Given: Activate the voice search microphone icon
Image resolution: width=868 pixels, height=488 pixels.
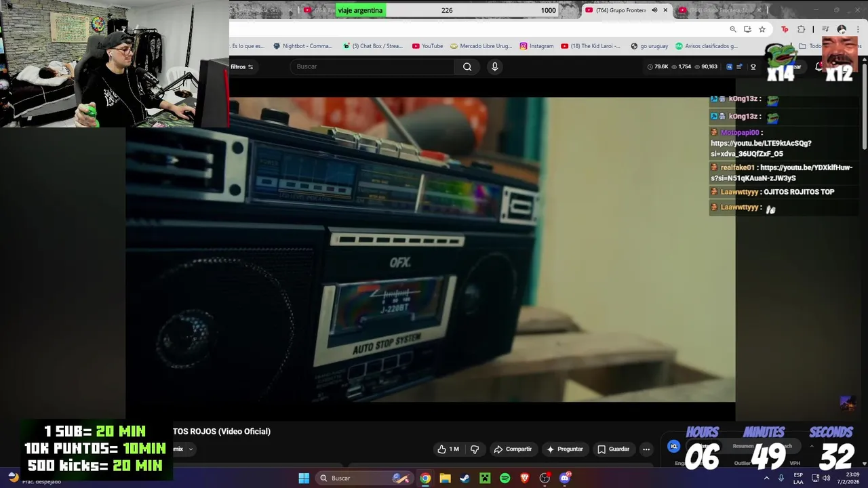Looking at the screenshot, I should 494,66.
